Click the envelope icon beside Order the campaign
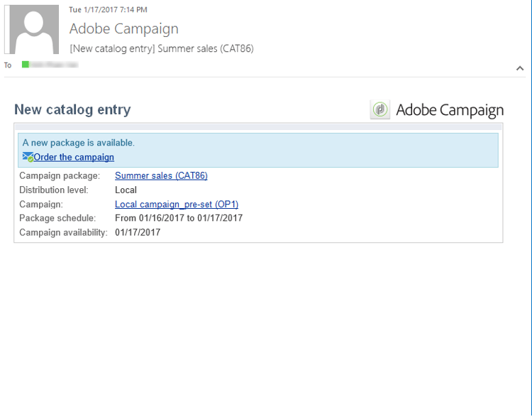 pos(28,157)
